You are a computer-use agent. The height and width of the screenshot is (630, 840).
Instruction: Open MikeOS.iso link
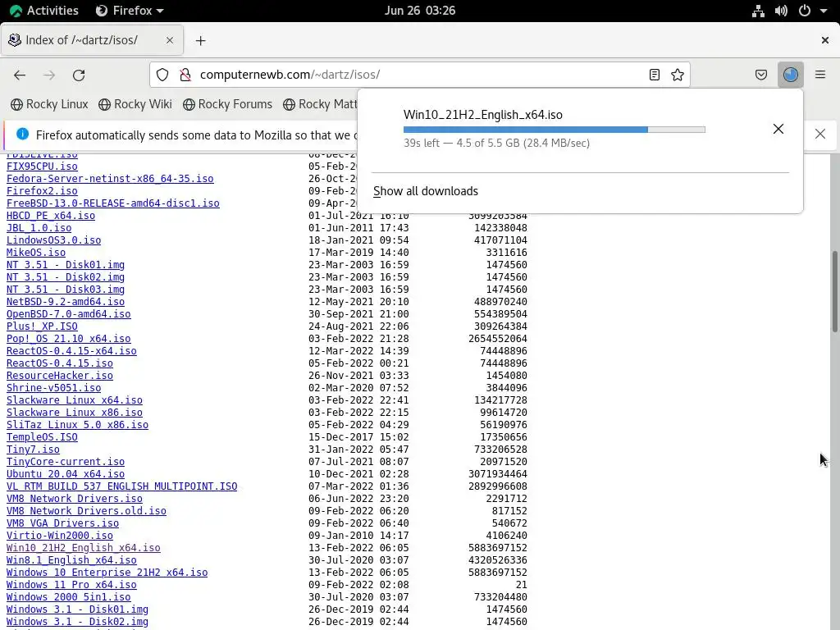click(x=36, y=253)
